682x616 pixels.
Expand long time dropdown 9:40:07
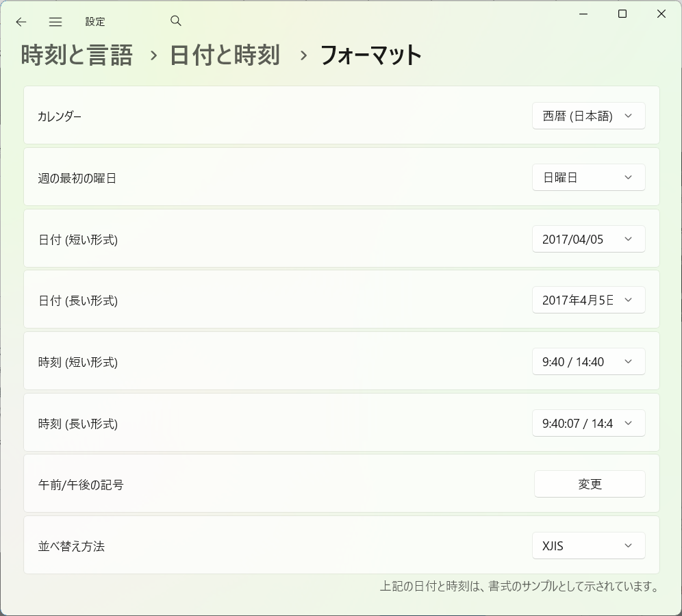pos(588,423)
